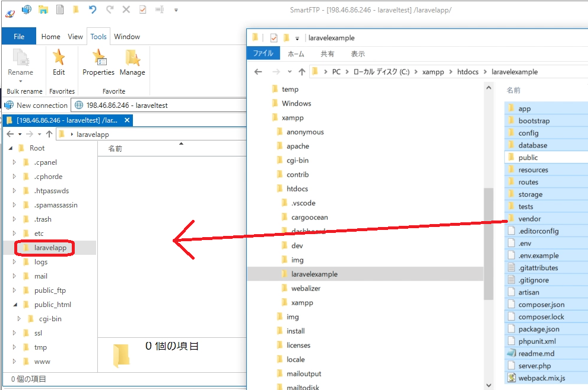Expand the cgi-bin node under public_html
Image resolution: width=588 pixels, height=390 pixels.
pyautogui.click(x=19, y=319)
